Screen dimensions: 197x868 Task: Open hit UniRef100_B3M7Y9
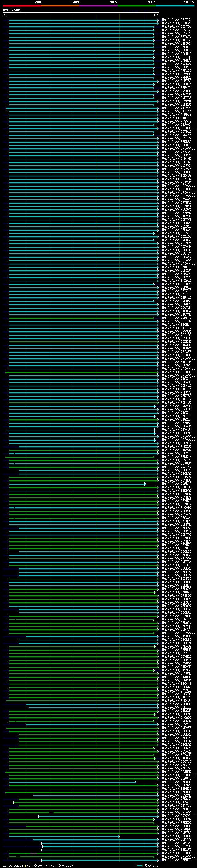[177, 840]
